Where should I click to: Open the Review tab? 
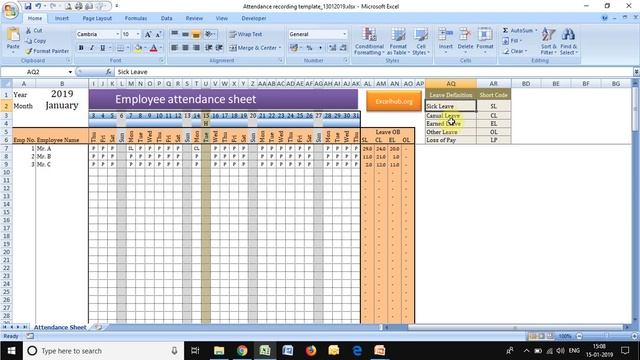tap(194, 18)
